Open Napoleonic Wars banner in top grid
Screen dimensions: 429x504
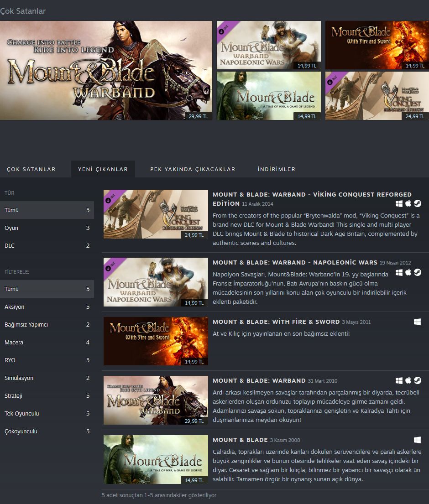(269, 45)
